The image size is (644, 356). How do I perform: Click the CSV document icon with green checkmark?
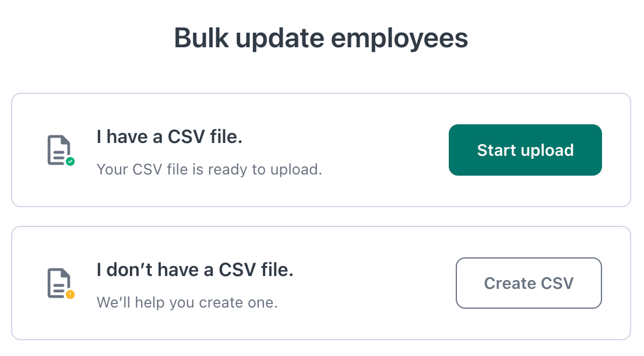pyautogui.click(x=59, y=150)
